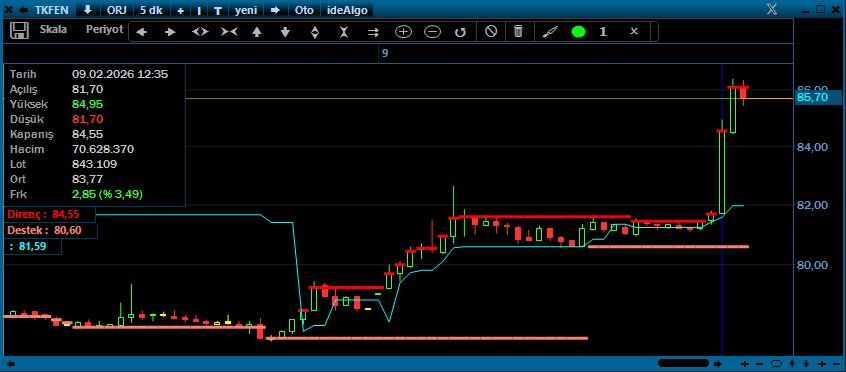Click the Frk value 2,85 (% 3,49)
The image size is (846, 372).
pyautogui.click(x=107, y=194)
